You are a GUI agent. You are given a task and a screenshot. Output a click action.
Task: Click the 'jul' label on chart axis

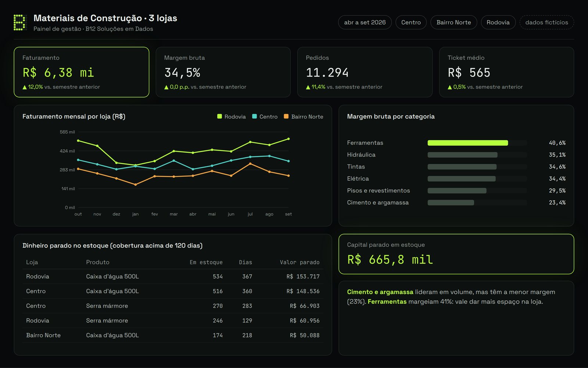(x=250, y=214)
